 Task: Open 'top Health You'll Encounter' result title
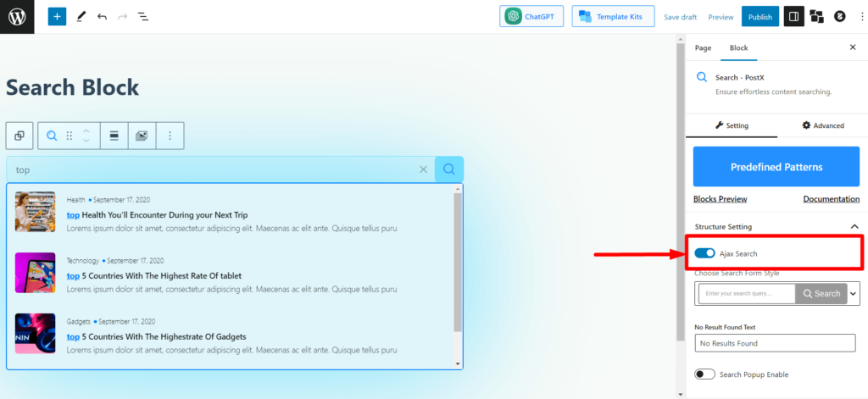[x=157, y=214]
